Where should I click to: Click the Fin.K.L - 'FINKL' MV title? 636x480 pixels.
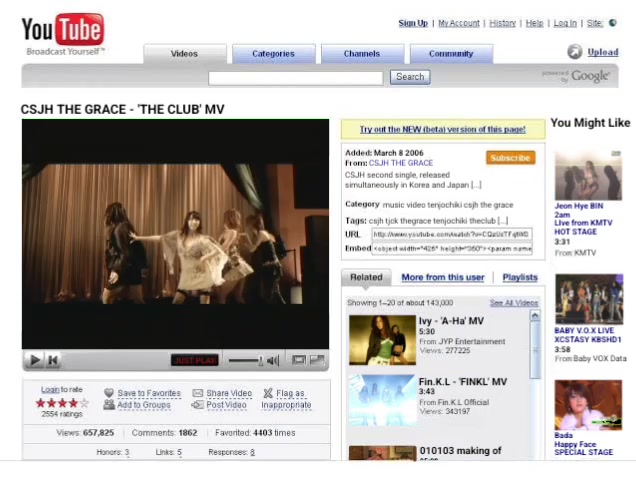point(463,382)
